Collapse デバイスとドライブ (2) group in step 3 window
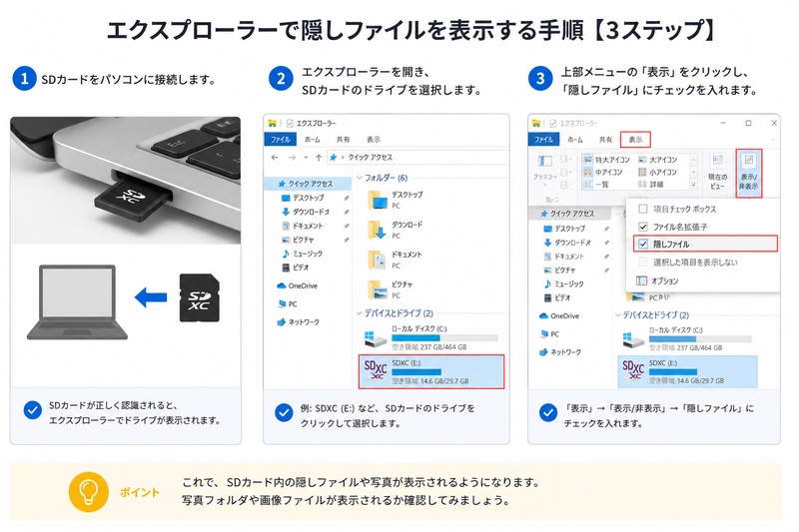 (618, 315)
